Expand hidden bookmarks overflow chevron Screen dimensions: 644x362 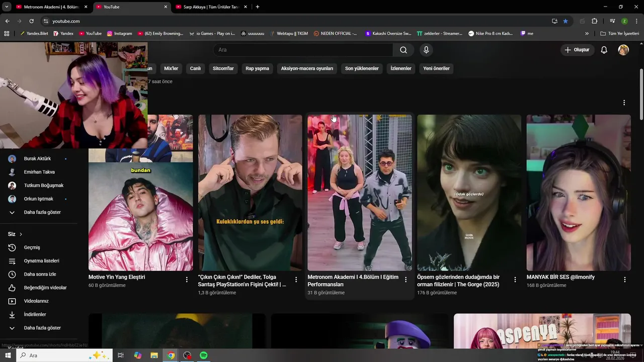click(x=587, y=34)
